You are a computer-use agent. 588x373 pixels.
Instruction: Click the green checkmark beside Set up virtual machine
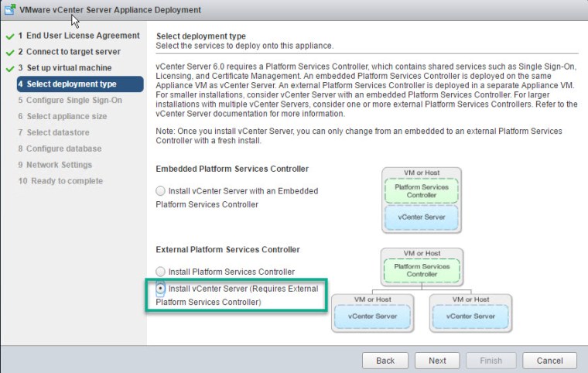(x=9, y=69)
